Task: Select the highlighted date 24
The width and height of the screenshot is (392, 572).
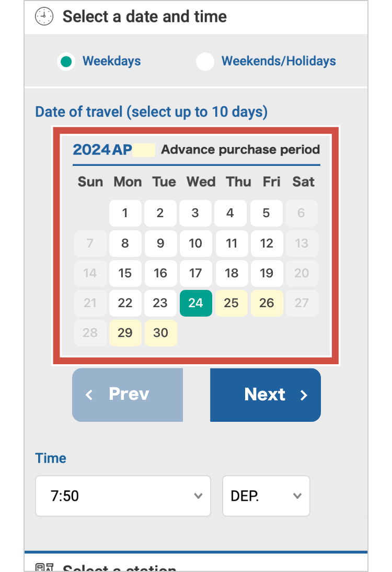Action: [x=195, y=303]
